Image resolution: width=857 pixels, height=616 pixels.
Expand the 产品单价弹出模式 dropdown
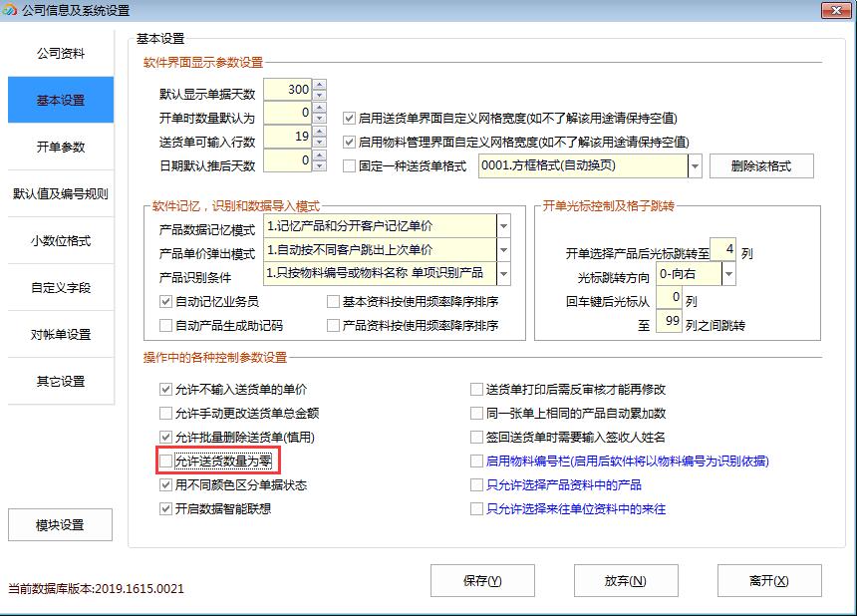click(504, 250)
